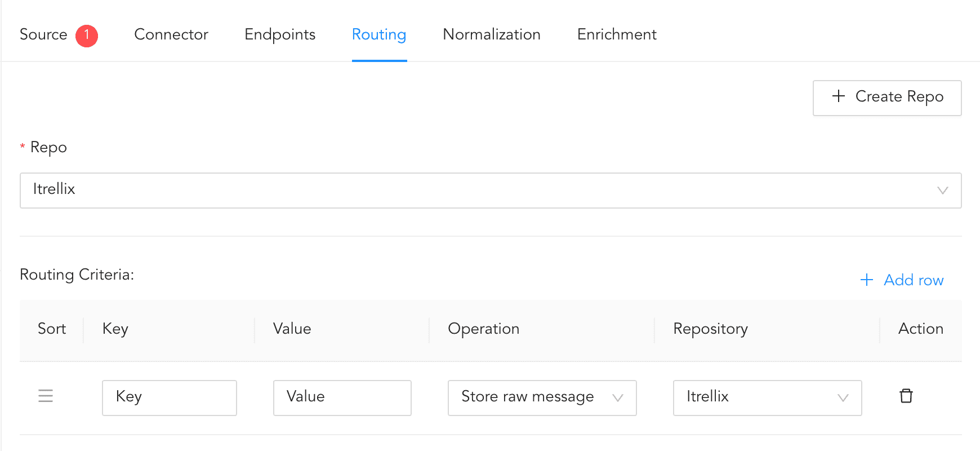980x451 pixels.
Task: Grab the row sort drag handle
Action: (x=46, y=396)
